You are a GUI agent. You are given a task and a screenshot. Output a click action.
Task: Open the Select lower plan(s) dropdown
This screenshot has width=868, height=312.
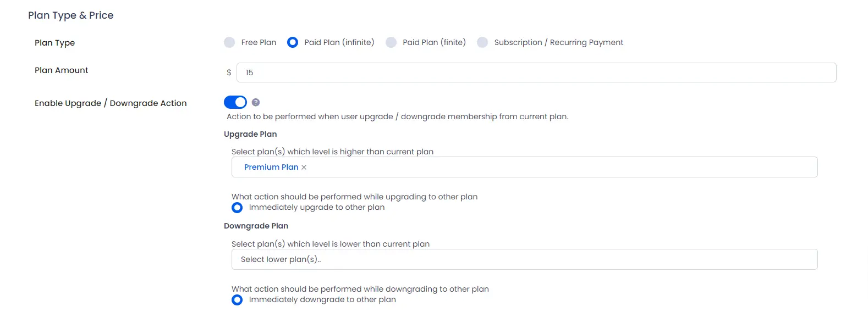tap(524, 259)
